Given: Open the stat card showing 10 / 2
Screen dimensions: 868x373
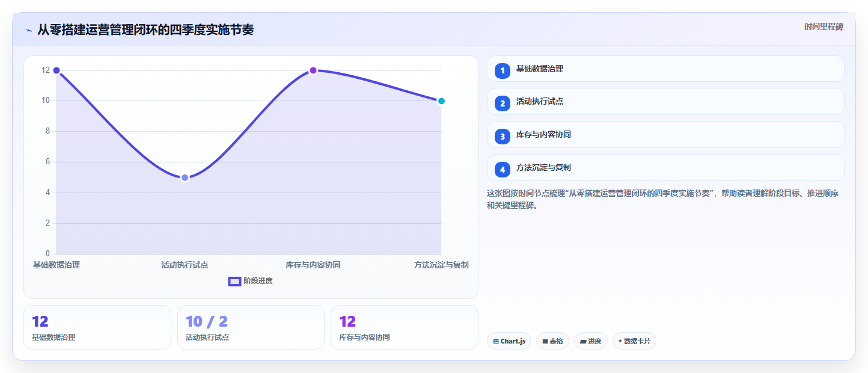Looking at the screenshot, I should 251,327.
